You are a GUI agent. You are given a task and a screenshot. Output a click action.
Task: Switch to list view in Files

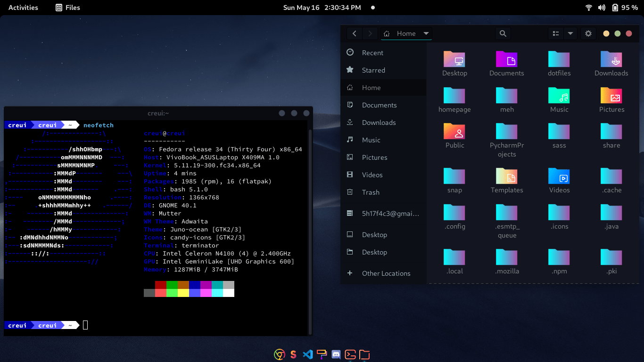tap(555, 33)
